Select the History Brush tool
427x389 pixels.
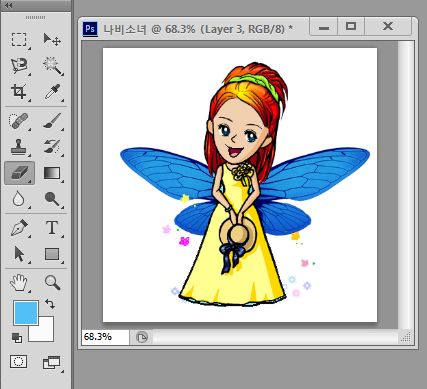(x=52, y=147)
